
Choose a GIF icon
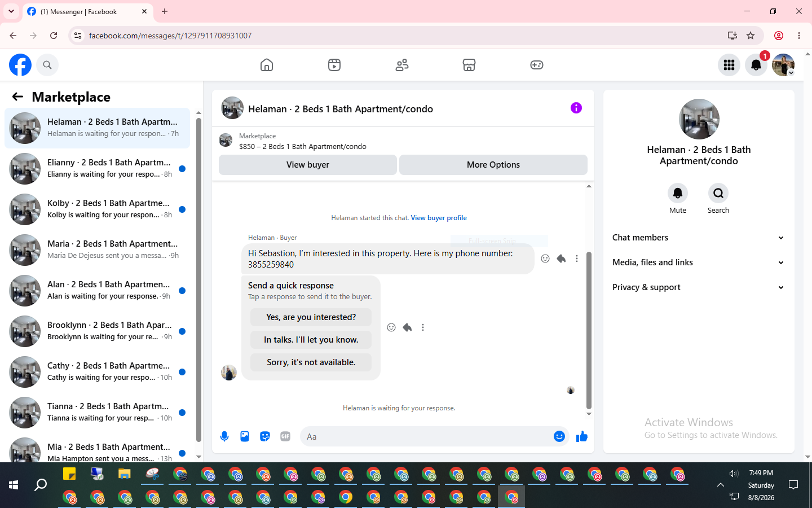pyautogui.click(x=285, y=436)
